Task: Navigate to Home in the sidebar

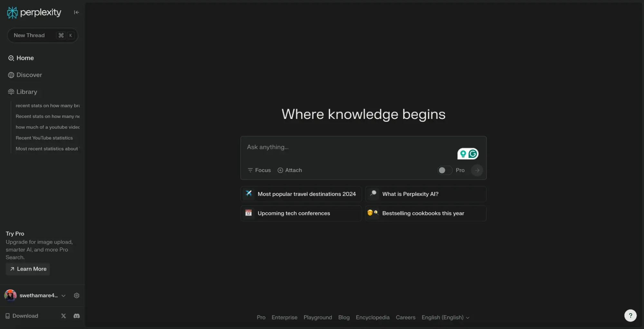Action: point(25,58)
